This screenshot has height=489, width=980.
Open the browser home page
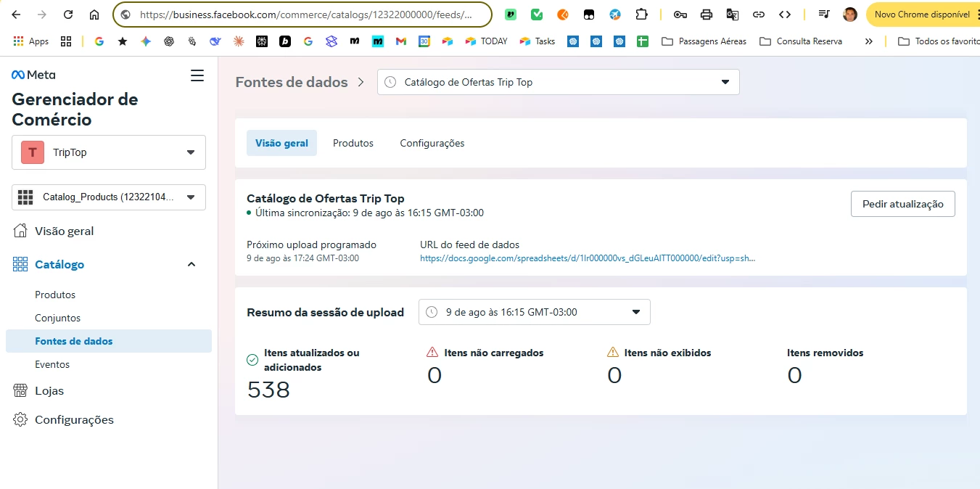[94, 15]
